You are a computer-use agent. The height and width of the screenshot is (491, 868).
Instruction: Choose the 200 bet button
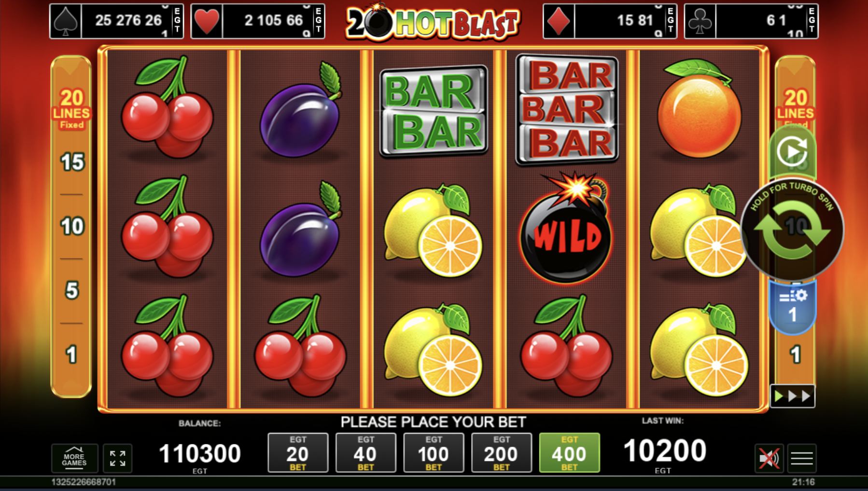click(x=502, y=453)
